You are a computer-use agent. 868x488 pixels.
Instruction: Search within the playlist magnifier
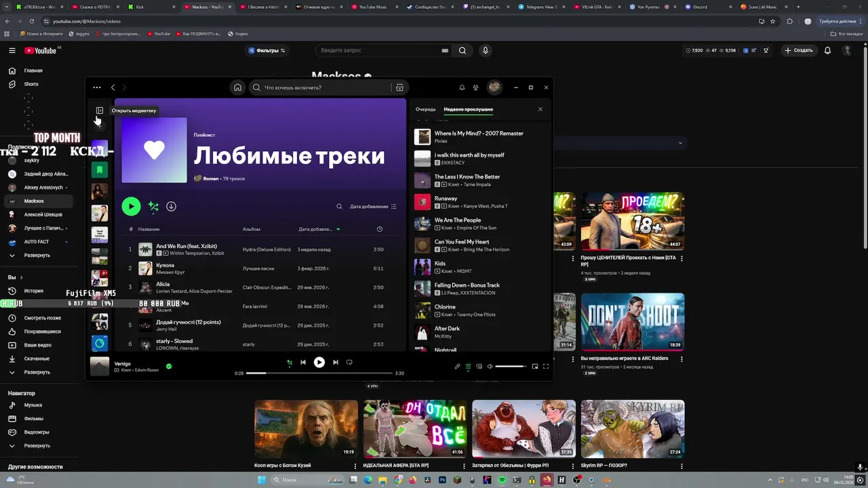tap(340, 206)
